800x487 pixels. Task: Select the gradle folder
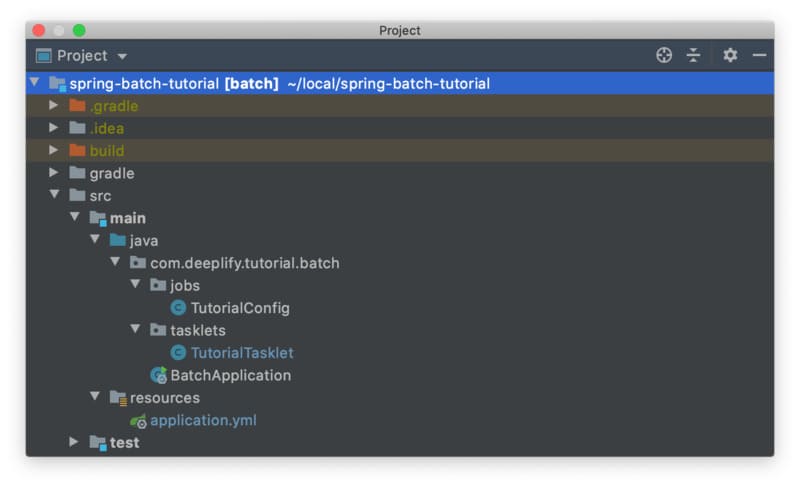click(112, 173)
